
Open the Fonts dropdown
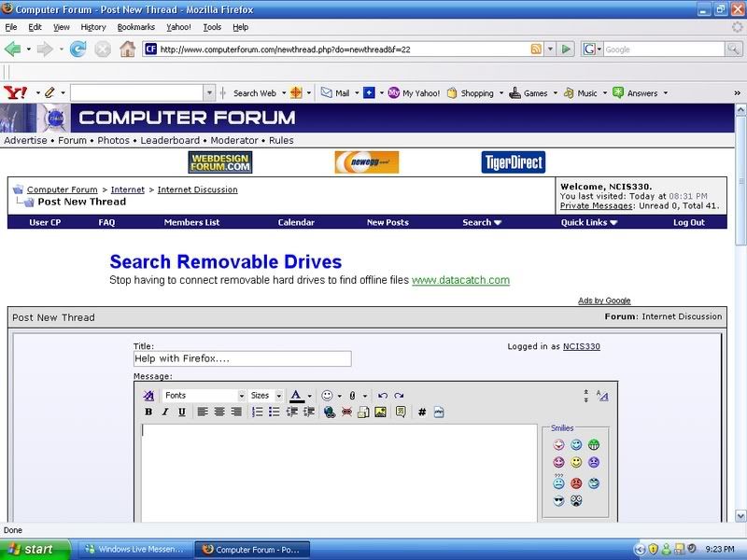coord(204,396)
